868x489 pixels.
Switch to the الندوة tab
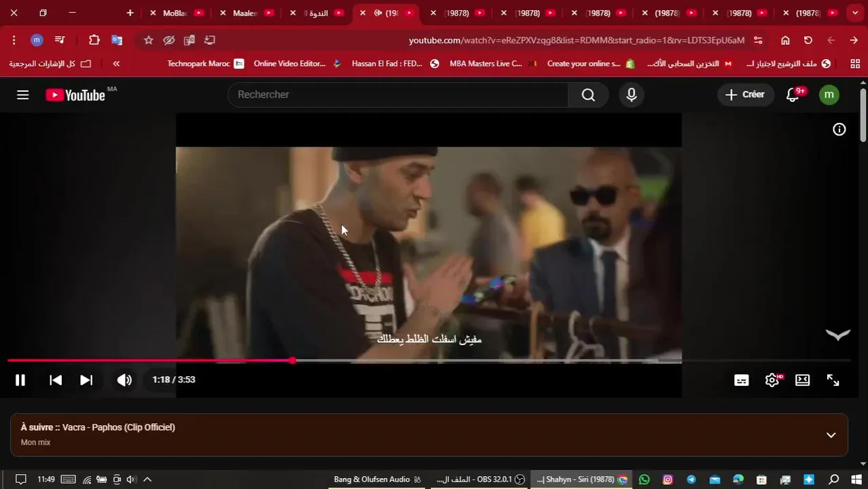click(x=319, y=13)
